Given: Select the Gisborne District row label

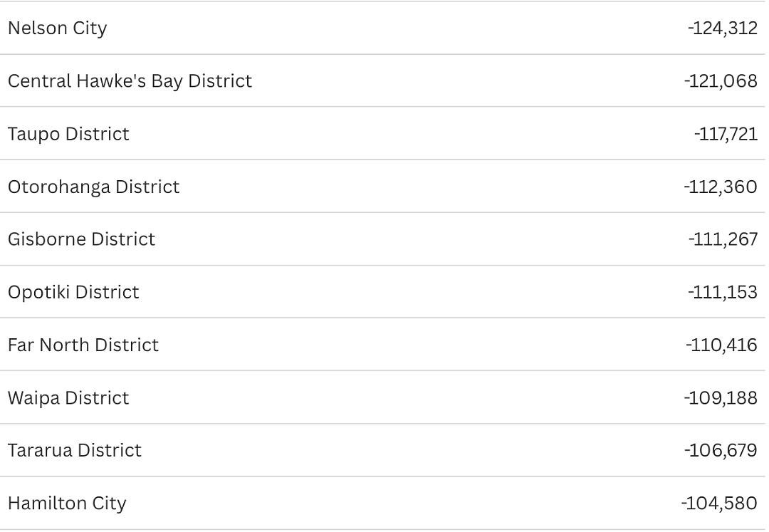Looking at the screenshot, I should (x=81, y=239).
